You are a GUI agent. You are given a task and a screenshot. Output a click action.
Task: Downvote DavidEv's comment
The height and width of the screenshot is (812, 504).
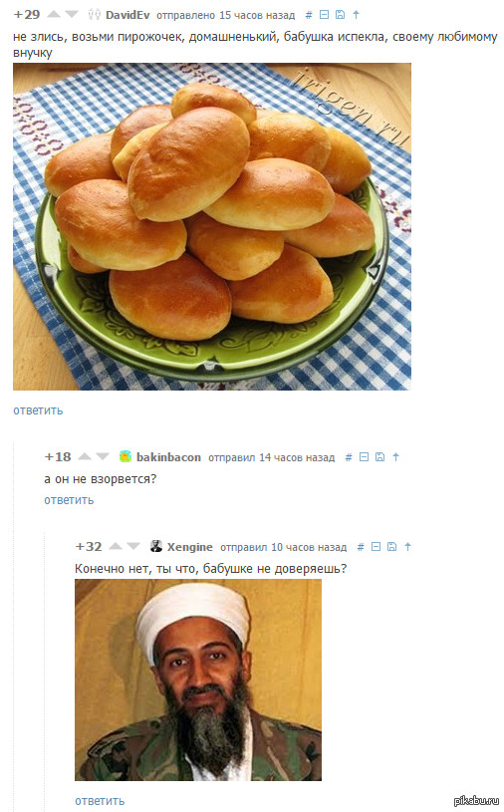point(72,15)
